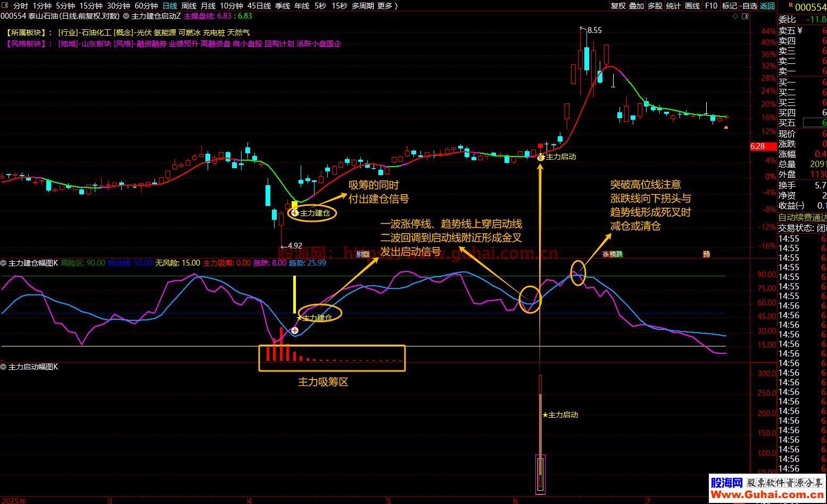Click the 复权 adjustment button
The image size is (827, 504).
618,6
